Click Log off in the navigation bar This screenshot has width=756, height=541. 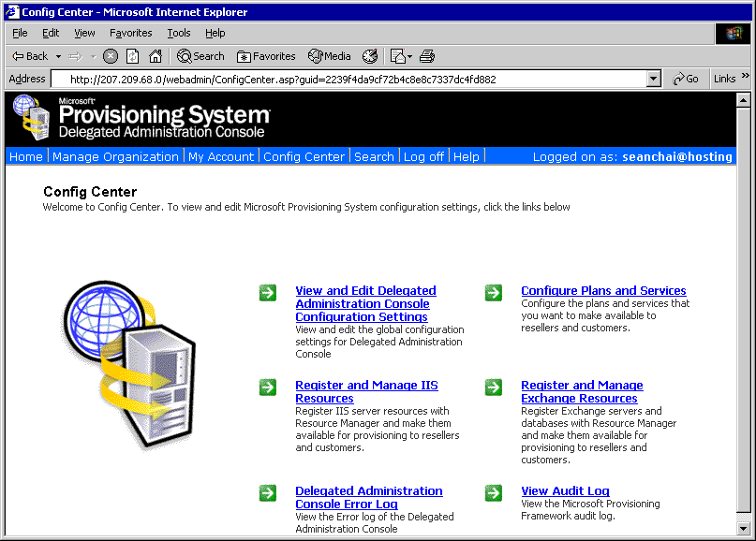[423, 156]
